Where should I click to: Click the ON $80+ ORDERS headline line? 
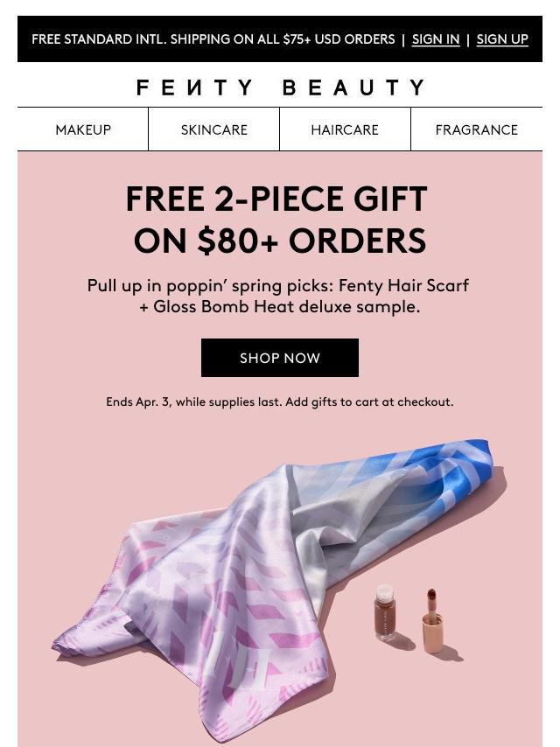coord(280,241)
